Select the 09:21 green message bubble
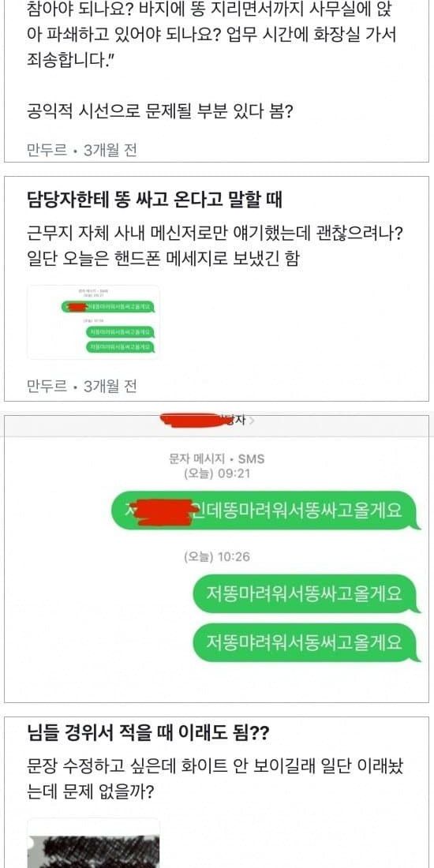The height and width of the screenshot is (868, 434). (x=263, y=511)
